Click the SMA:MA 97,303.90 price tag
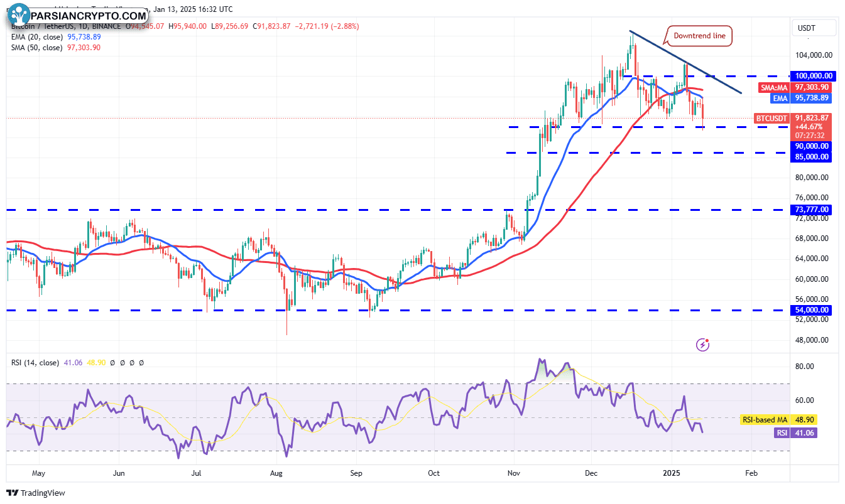 pos(795,87)
